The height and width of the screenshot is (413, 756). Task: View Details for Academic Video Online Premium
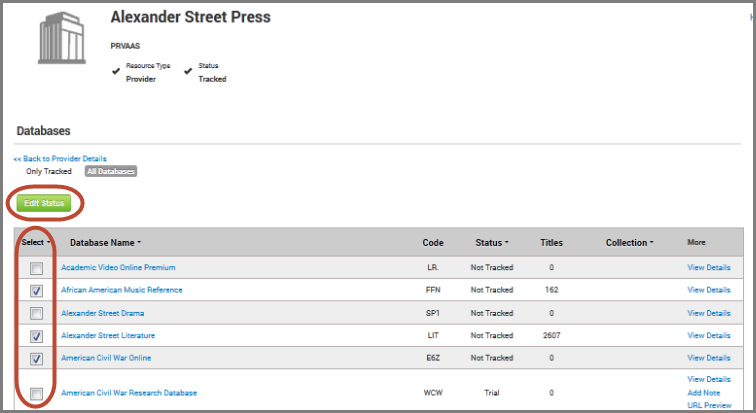[x=709, y=267]
